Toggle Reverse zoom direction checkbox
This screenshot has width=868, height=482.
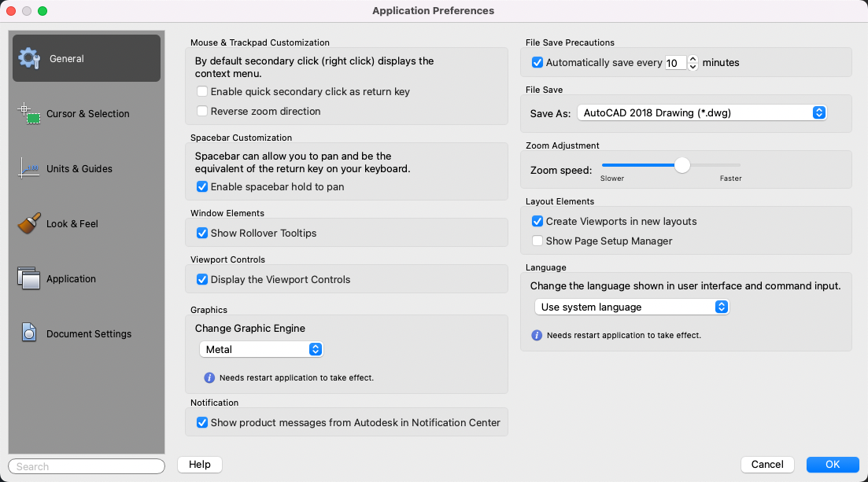202,112
